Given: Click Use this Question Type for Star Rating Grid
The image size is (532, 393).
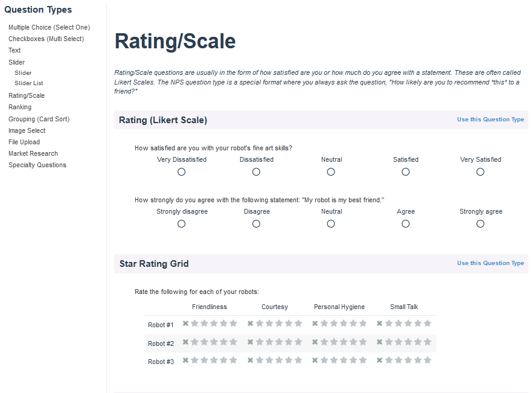Looking at the screenshot, I should pyautogui.click(x=490, y=263).
